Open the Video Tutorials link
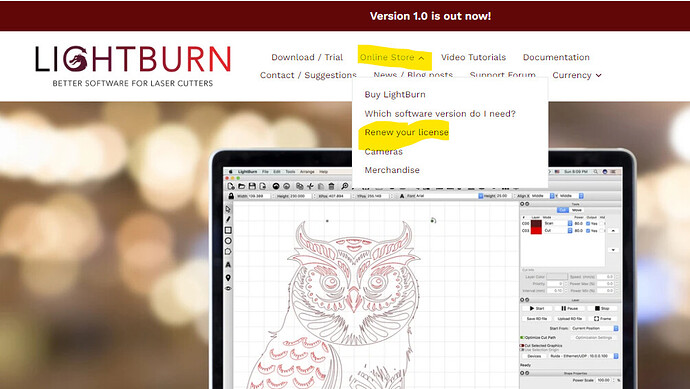This screenshot has height=389, width=690. click(x=473, y=57)
